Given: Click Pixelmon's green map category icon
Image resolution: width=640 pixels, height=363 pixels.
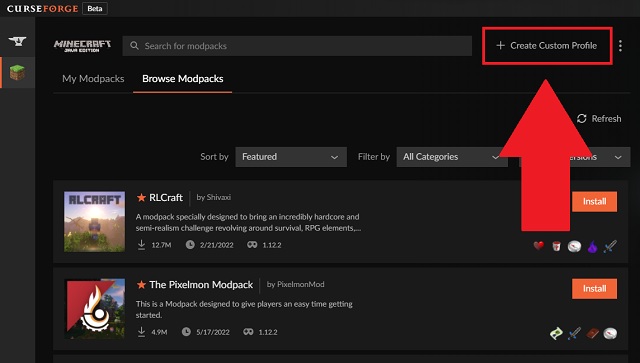Looking at the screenshot, I should tap(556, 334).
